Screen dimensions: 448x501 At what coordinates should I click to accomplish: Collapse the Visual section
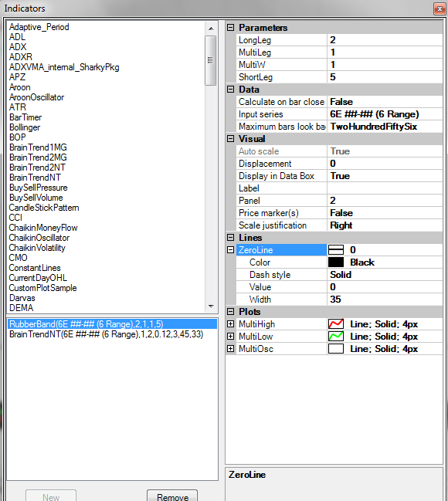[230, 139]
